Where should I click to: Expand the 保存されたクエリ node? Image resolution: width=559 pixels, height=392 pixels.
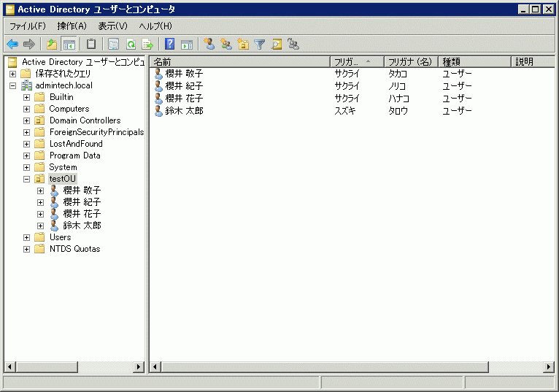coord(13,74)
